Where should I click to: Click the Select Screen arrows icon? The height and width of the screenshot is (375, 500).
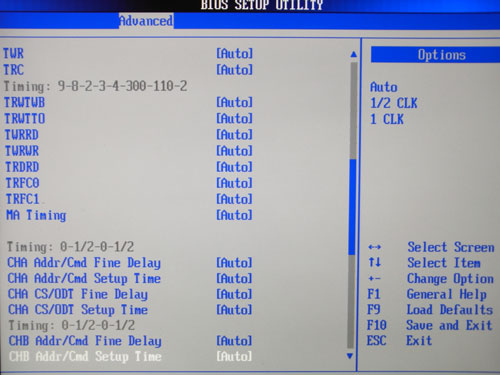tap(375, 247)
